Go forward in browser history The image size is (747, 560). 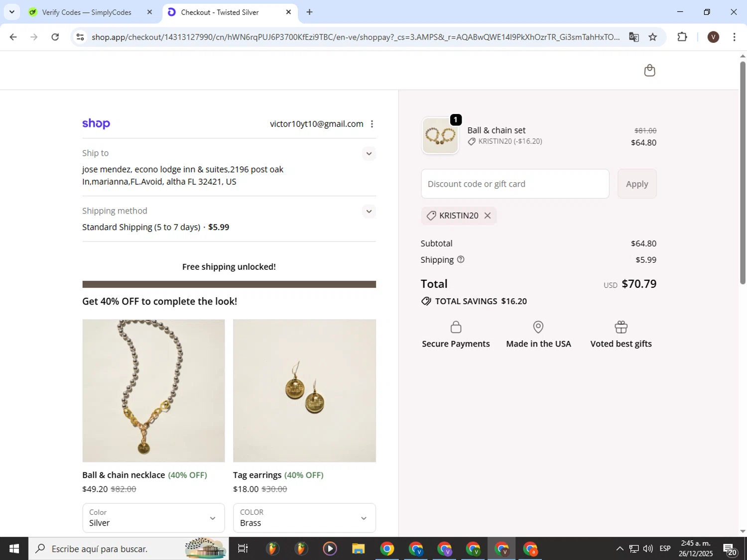(34, 37)
